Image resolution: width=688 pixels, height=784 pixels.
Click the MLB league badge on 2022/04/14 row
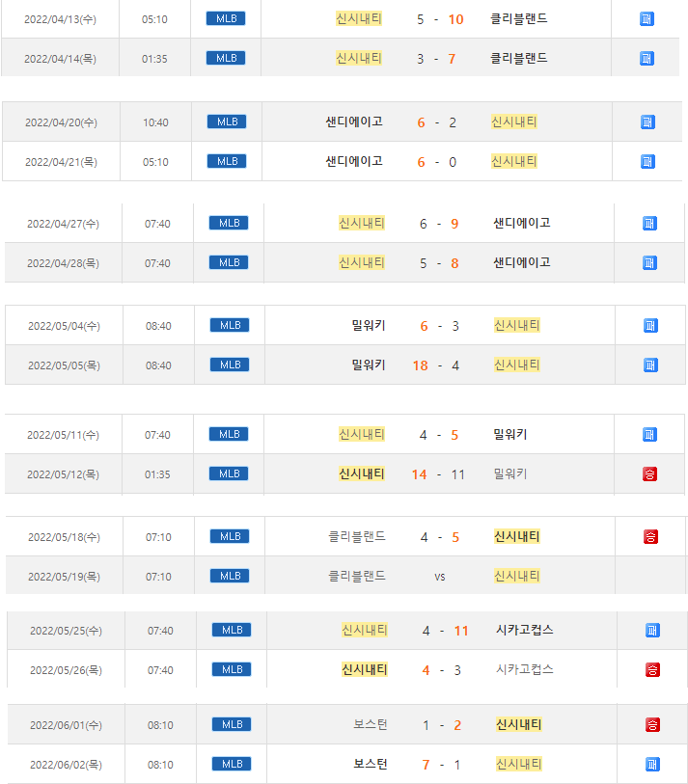point(226,58)
